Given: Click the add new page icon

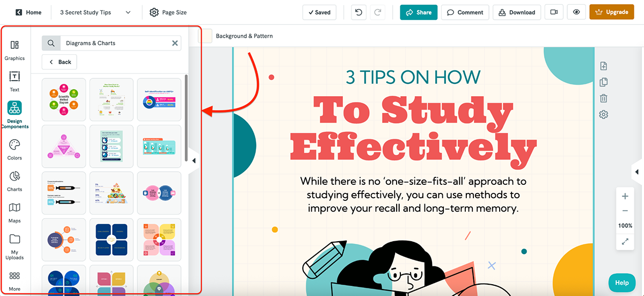Looking at the screenshot, I should click(x=604, y=66).
